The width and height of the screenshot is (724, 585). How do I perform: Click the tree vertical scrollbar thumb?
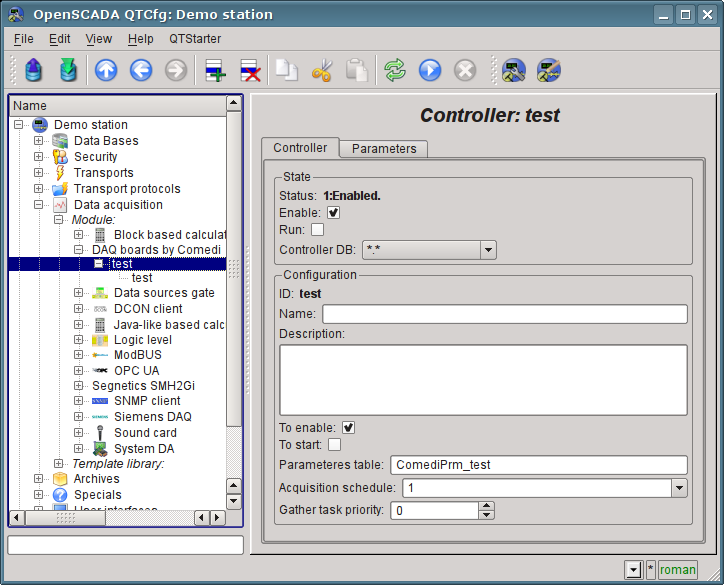[234, 269]
